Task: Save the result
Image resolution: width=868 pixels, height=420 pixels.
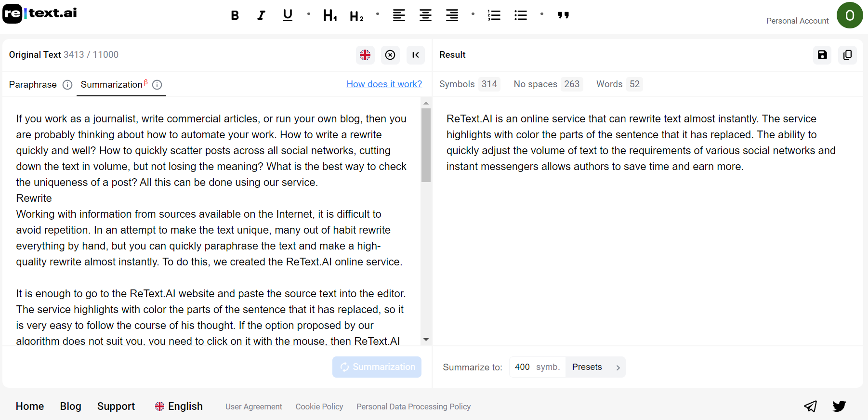Action: tap(822, 55)
